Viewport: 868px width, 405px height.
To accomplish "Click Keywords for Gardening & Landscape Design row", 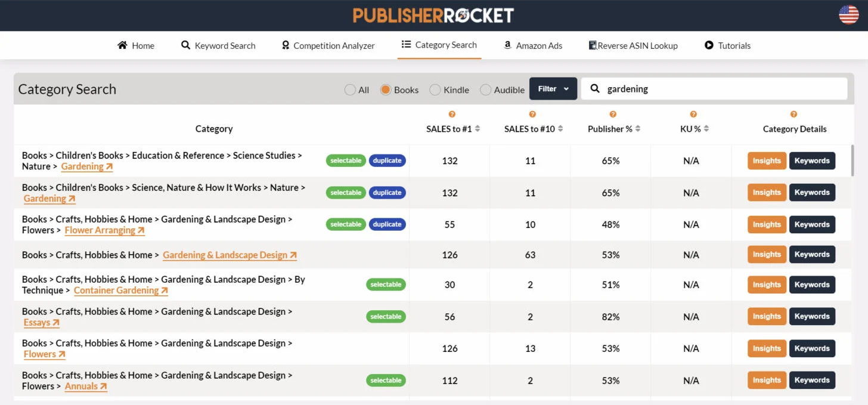I will (812, 255).
